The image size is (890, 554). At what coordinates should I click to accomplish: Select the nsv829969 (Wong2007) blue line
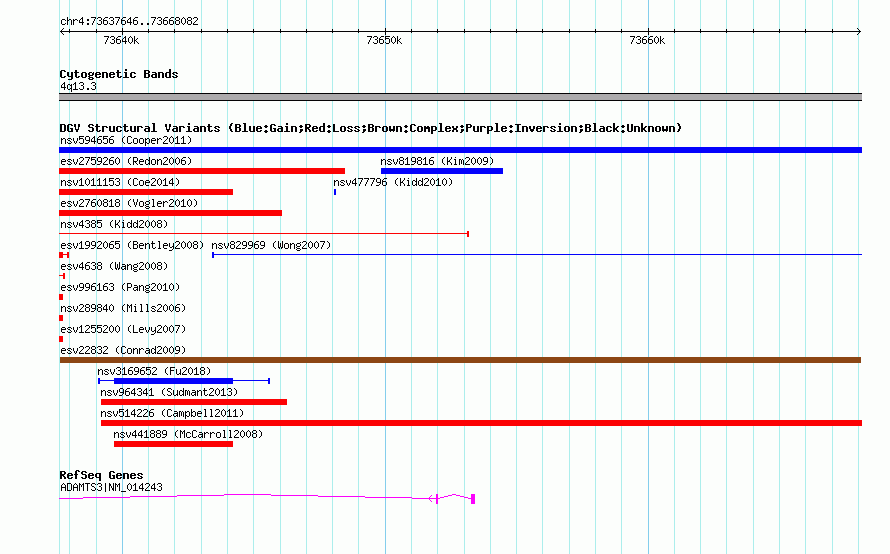pos(537,255)
